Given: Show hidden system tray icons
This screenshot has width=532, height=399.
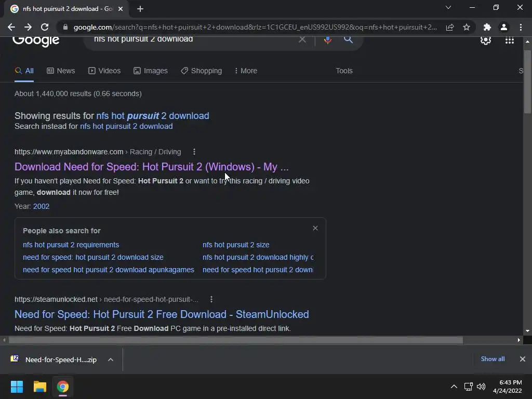Looking at the screenshot, I should (x=454, y=387).
